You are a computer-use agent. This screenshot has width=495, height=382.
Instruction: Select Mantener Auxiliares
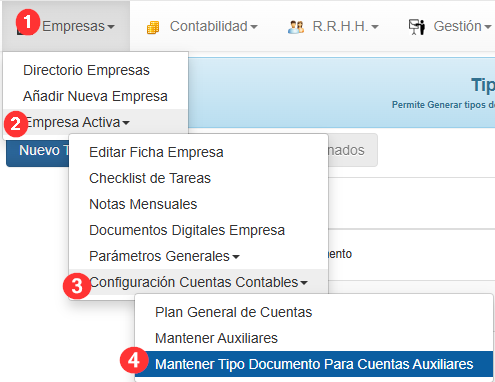point(314,338)
